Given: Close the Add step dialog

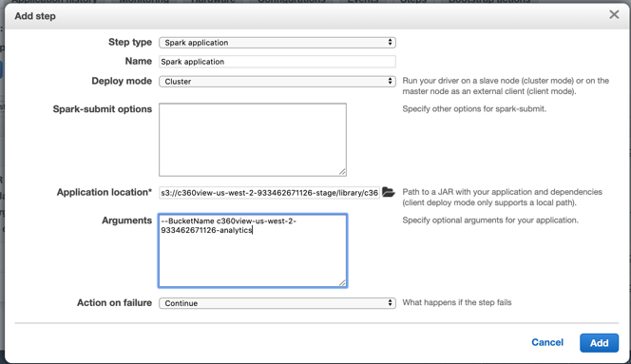Looking at the screenshot, I should click(614, 15).
